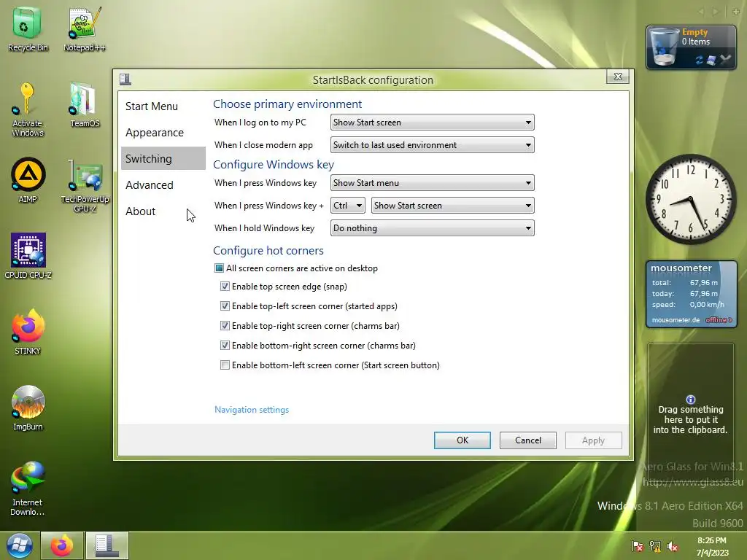This screenshot has height=560, width=747.
Task: Click the OK button
Action: (x=462, y=440)
